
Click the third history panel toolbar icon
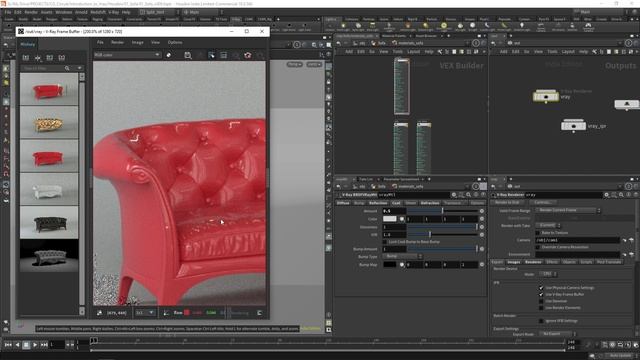(50, 58)
